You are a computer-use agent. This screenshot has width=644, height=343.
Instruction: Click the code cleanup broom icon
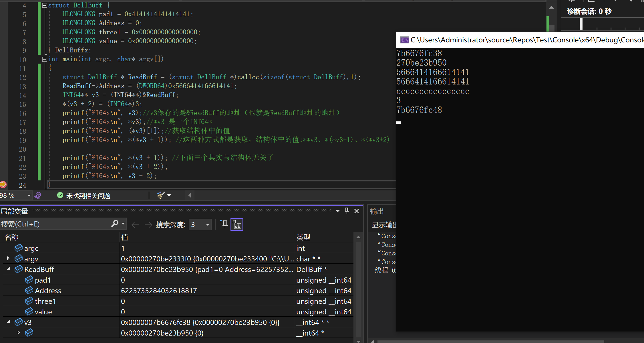point(161,195)
